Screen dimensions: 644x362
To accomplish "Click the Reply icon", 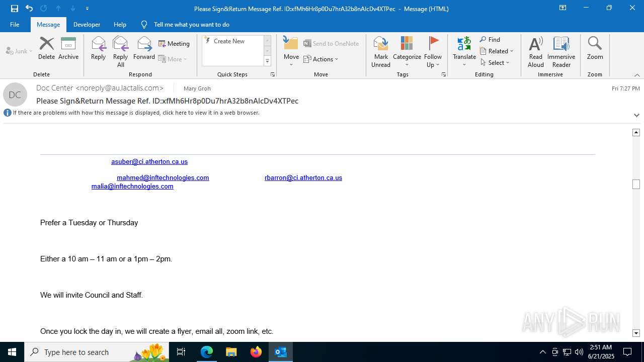I will click(98, 48).
